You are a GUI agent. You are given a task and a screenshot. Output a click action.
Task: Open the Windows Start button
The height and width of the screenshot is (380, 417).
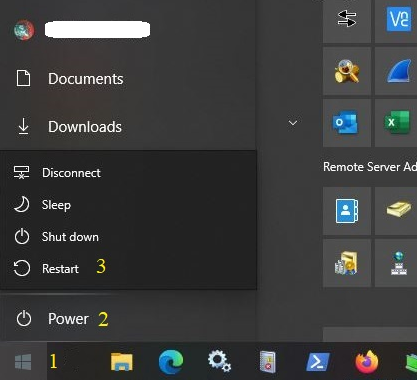[23, 362]
